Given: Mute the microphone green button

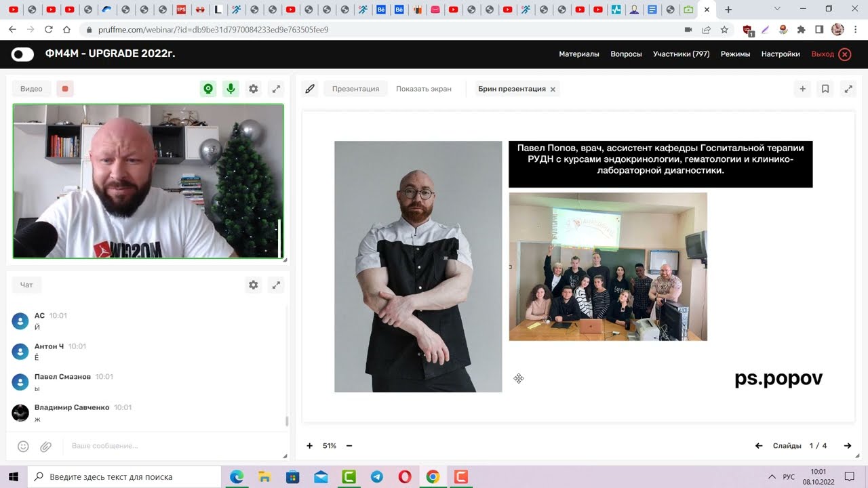Looking at the screenshot, I should pos(231,89).
